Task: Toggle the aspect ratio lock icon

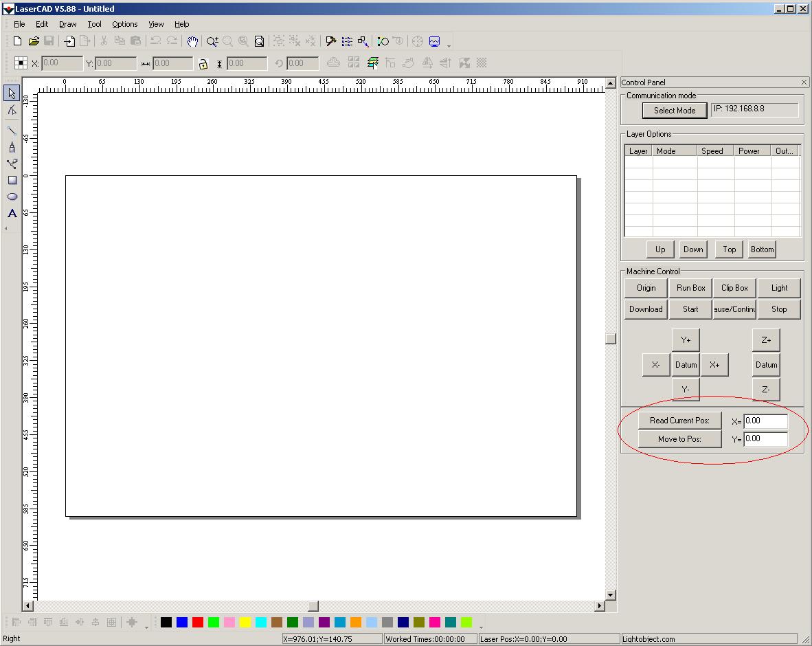Action: [203, 63]
